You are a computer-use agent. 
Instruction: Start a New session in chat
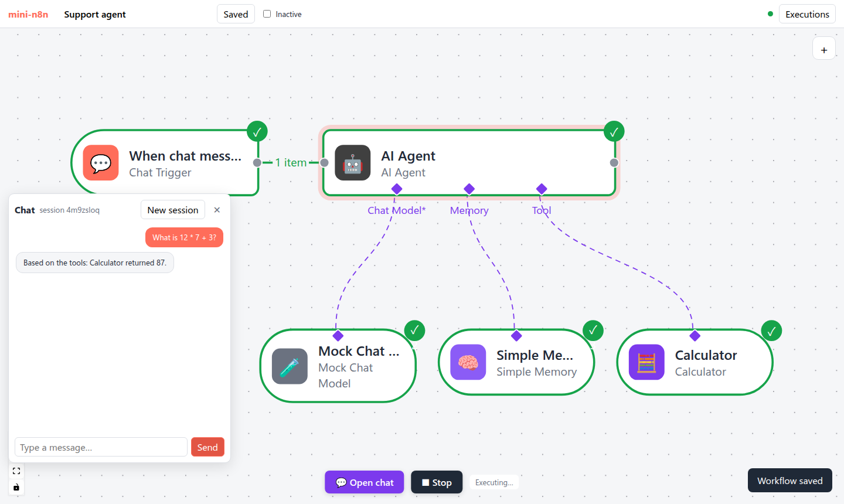tap(173, 210)
